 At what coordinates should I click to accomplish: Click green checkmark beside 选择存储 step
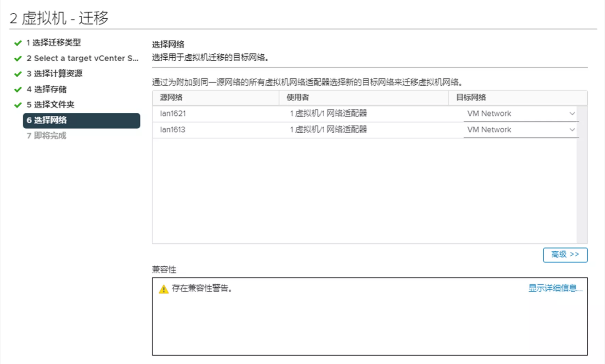[x=18, y=90]
